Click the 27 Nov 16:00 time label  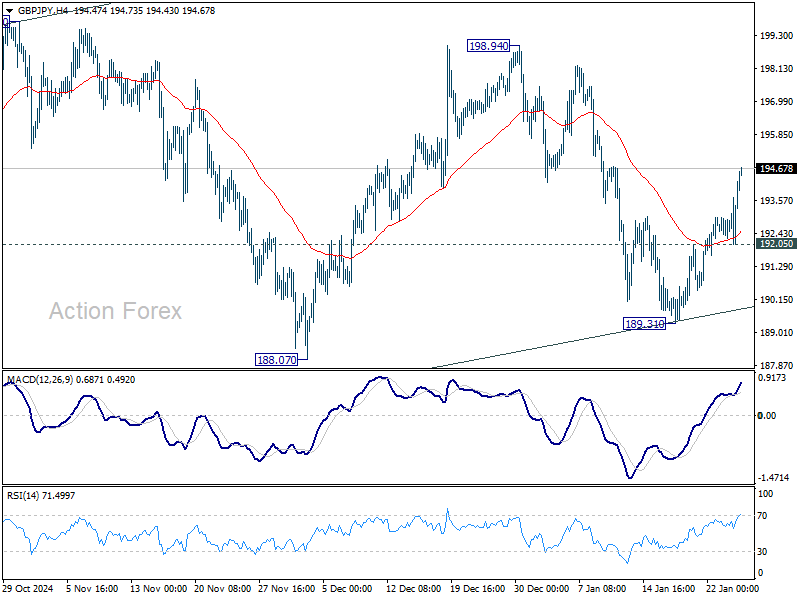click(x=287, y=589)
